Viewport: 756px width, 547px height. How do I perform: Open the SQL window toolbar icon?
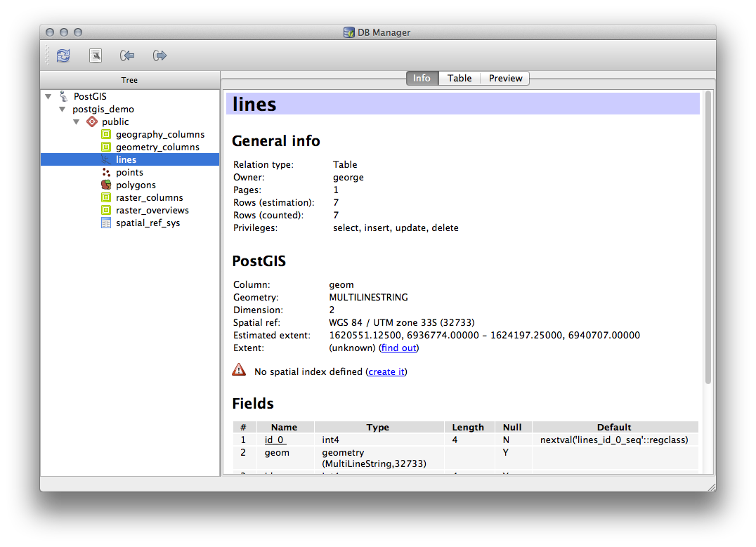(96, 55)
